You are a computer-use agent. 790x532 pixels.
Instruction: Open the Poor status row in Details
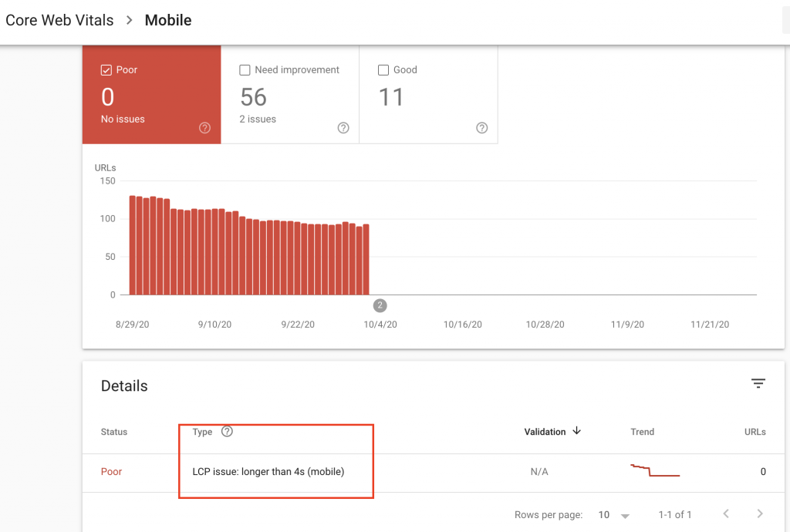point(111,471)
